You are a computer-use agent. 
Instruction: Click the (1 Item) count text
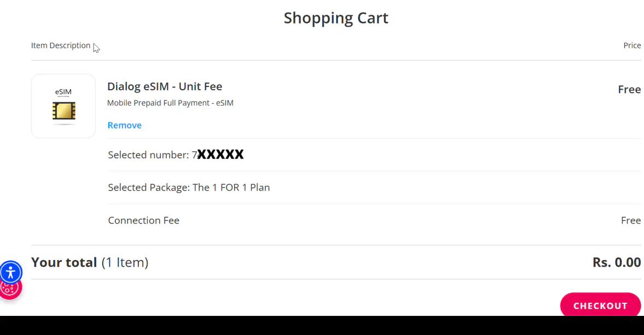pos(125,262)
